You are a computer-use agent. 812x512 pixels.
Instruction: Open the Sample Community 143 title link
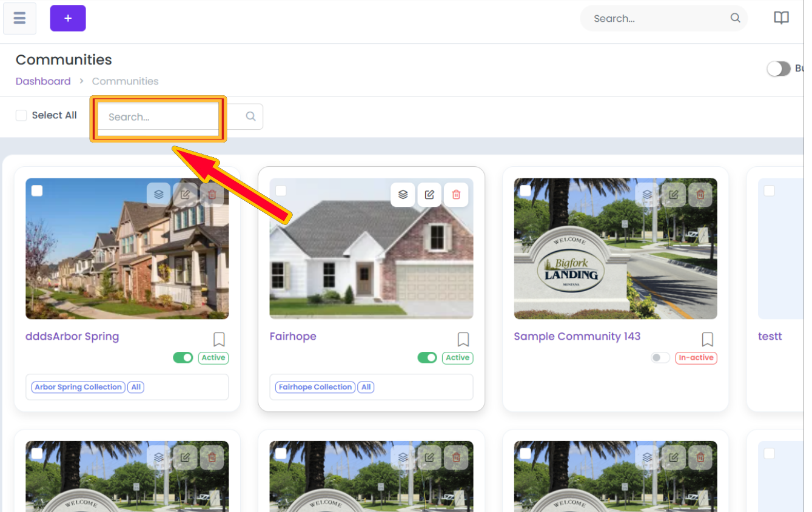(x=577, y=337)
